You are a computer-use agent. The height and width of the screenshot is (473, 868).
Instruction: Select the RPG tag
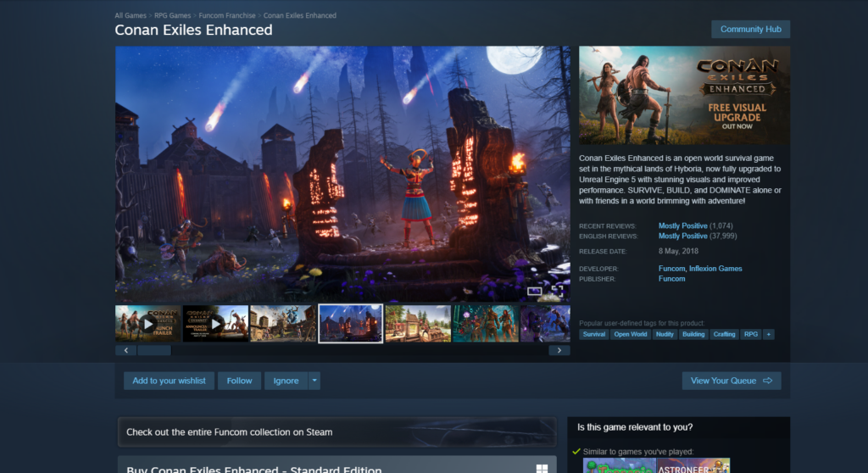(x=751, y=335)
